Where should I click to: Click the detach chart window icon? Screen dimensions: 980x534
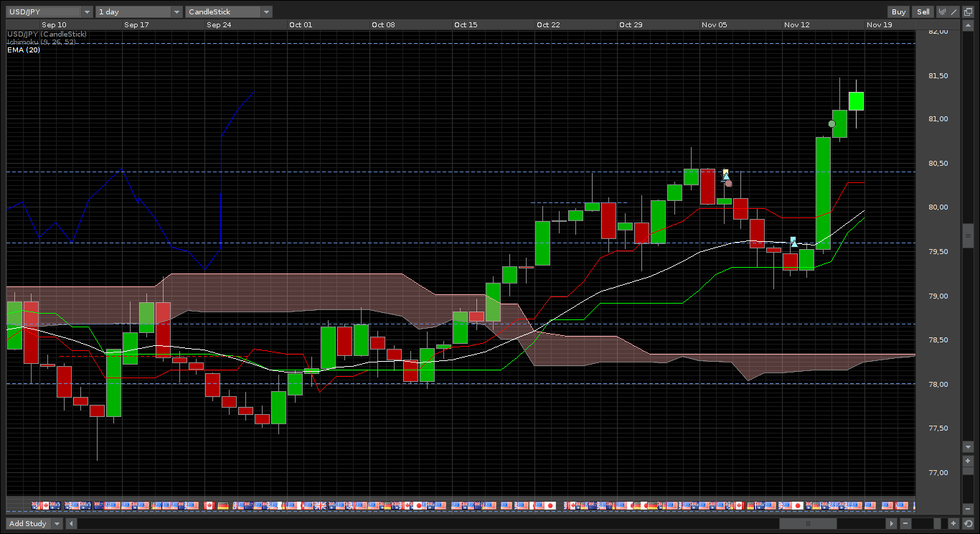[x=968, y=11]
